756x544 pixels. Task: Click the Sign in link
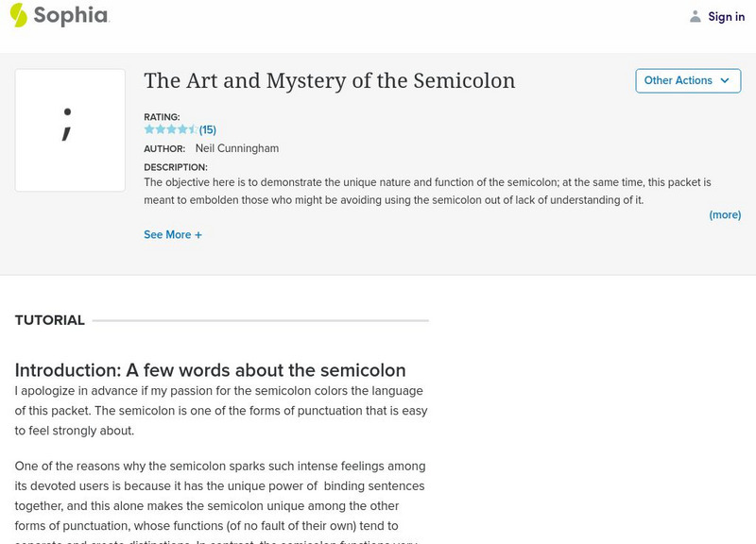726,16
